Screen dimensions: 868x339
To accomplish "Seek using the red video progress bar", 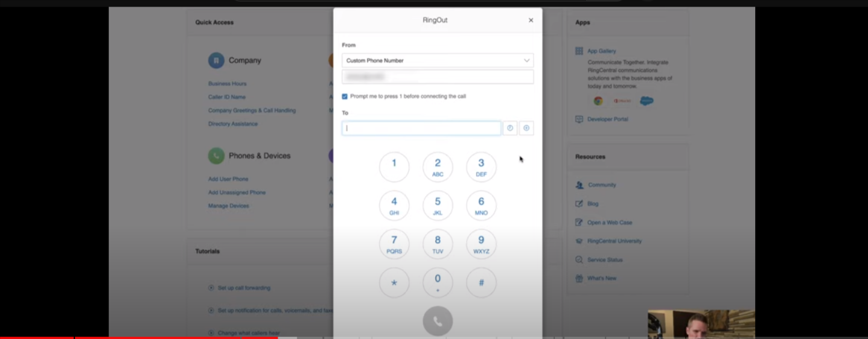I will point(139,338).
